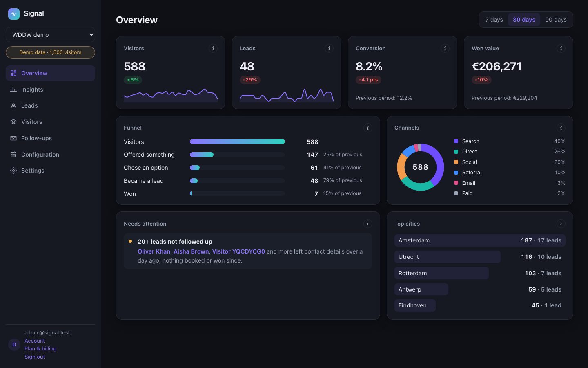Click the Follow-ups envelope icon
588x368 pixels.
pyautogui.click(x=13, y=138)
